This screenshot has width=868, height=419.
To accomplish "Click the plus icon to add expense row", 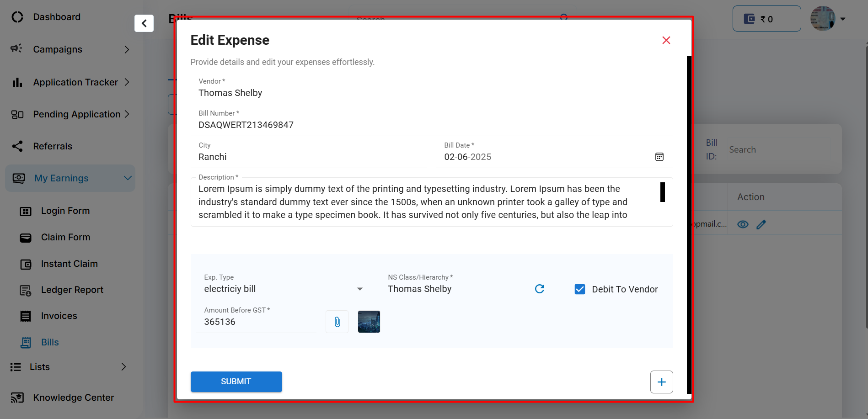I will [x=661, y=382].
